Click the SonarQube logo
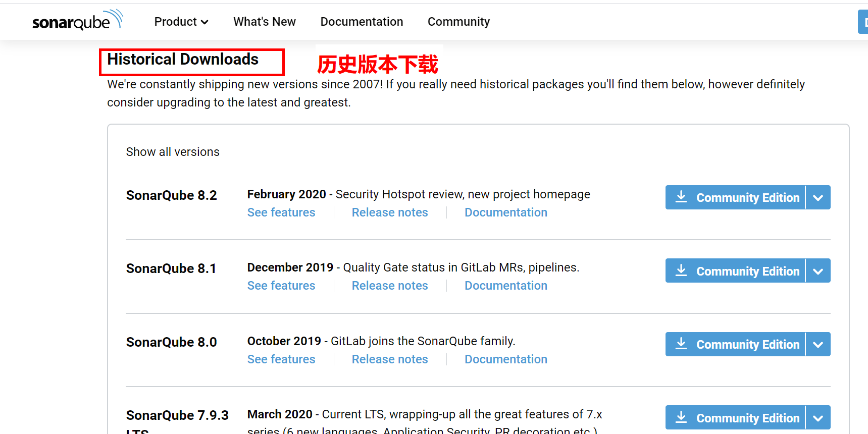The width and height of the screenshot is (868, 434). (78, 20)
